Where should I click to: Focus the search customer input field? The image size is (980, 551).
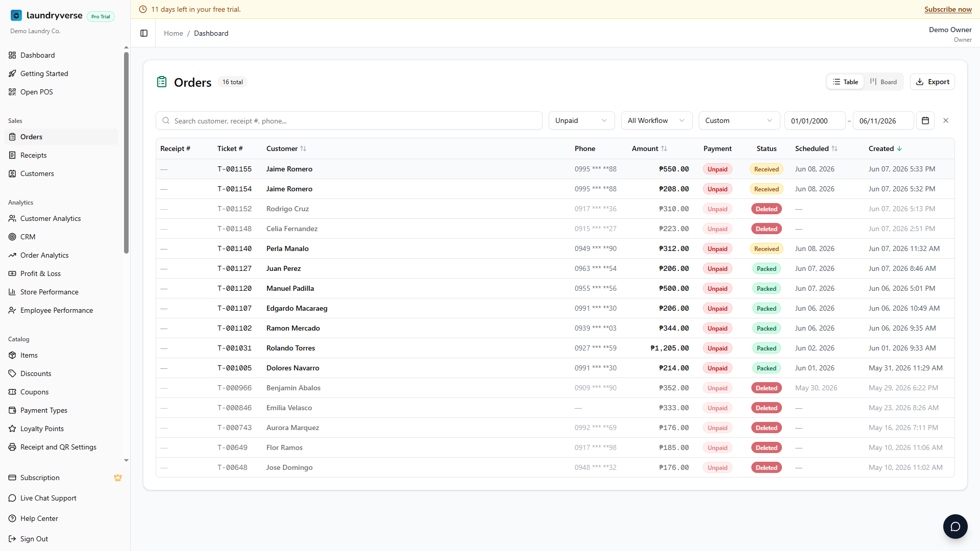tap(349, 120)
